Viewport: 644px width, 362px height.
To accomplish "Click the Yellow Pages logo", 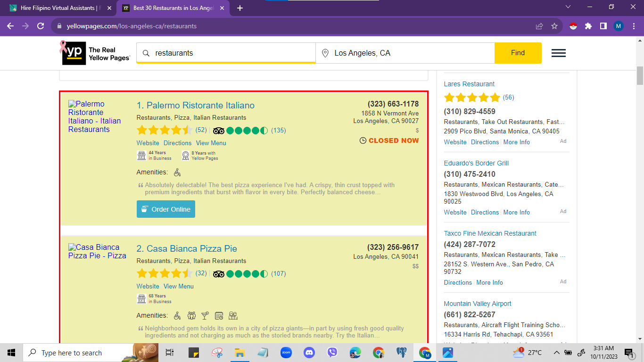I will (95, 53).
